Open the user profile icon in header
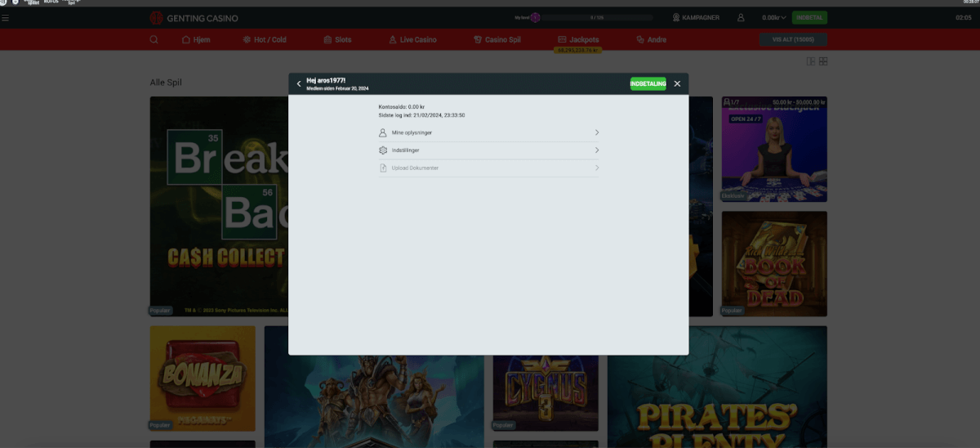 (741, 17)
